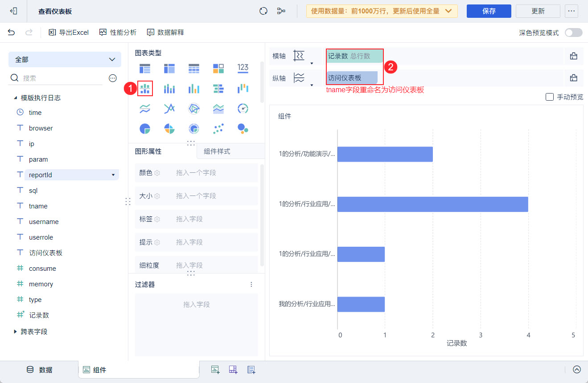Viewport: 588px width, 383px height.
Task: Select the detail table chart type
Action: tap(194, 68)
